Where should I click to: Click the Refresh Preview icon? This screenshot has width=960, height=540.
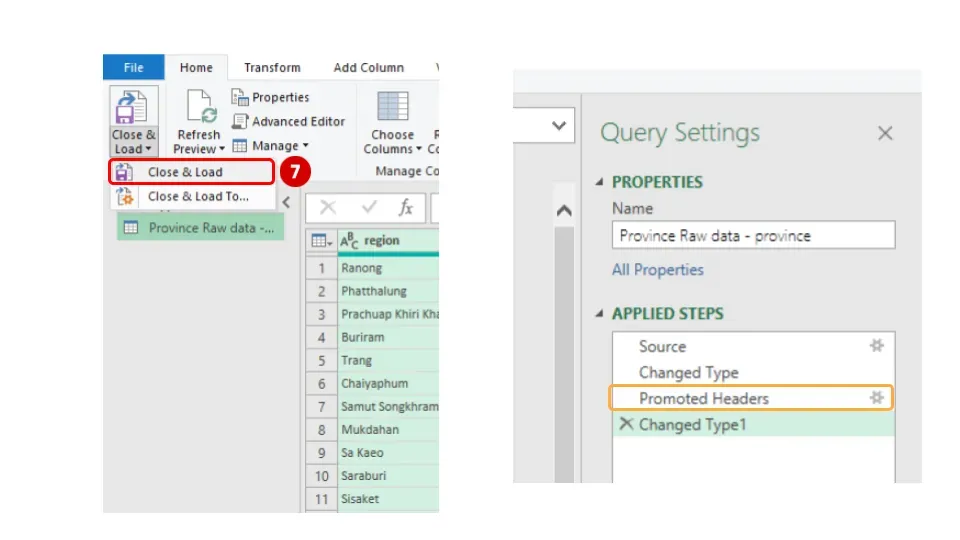[201, 106]
